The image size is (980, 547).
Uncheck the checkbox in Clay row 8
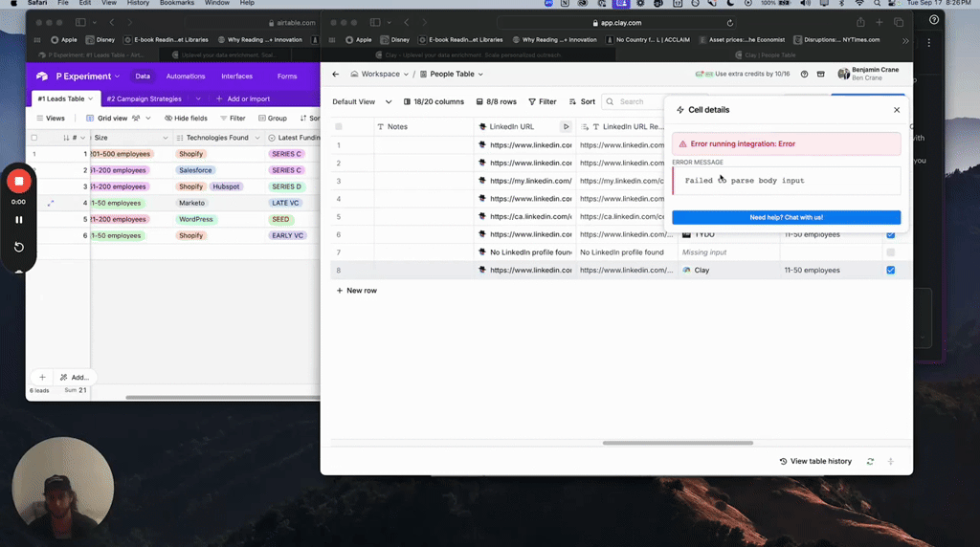tap(890, 271)
